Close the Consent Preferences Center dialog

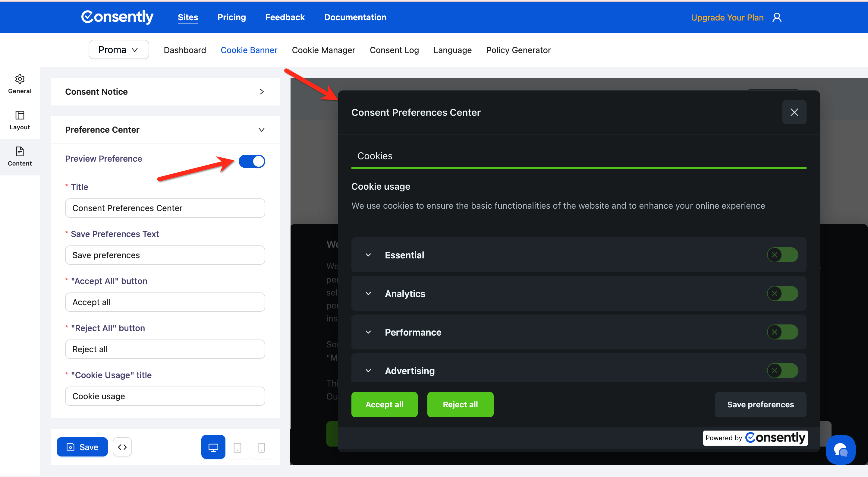794,112
